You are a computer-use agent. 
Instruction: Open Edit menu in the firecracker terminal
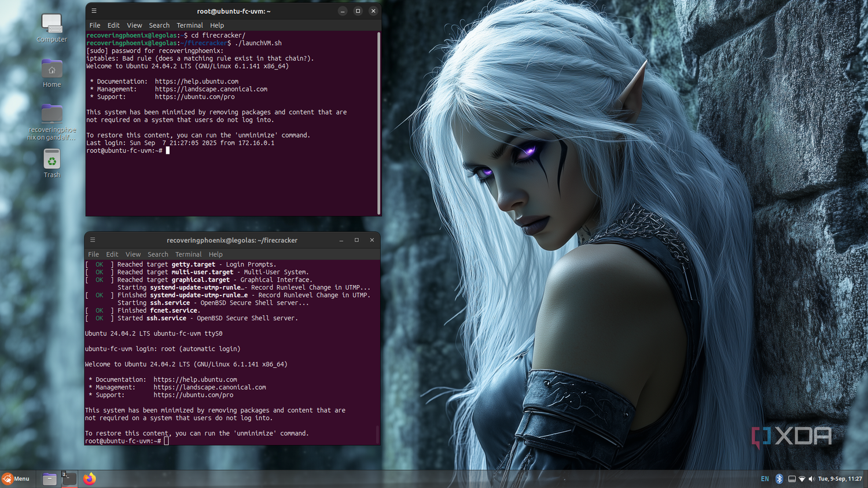click(112, 254)
